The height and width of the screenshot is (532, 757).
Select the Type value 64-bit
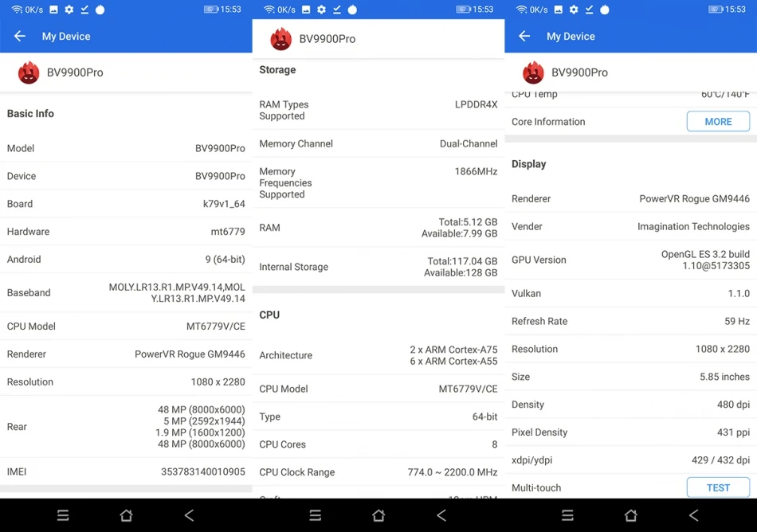coord(484,417)
